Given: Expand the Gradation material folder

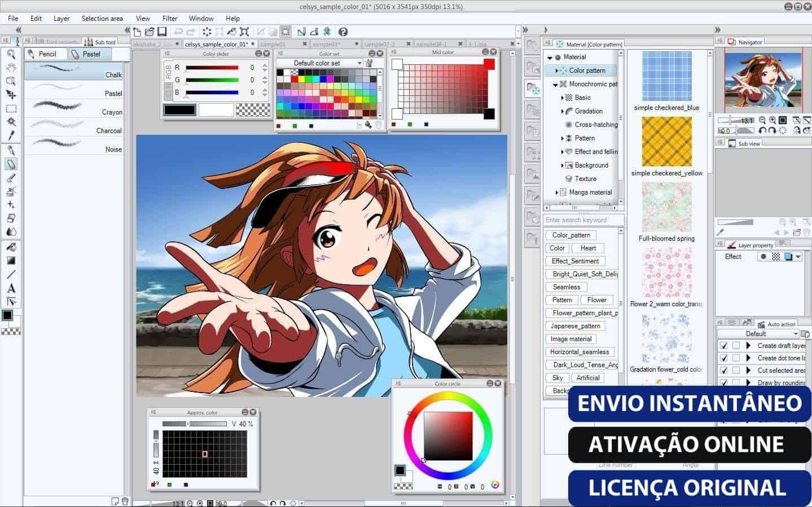Looking at the screenshot, I should 562,111.
